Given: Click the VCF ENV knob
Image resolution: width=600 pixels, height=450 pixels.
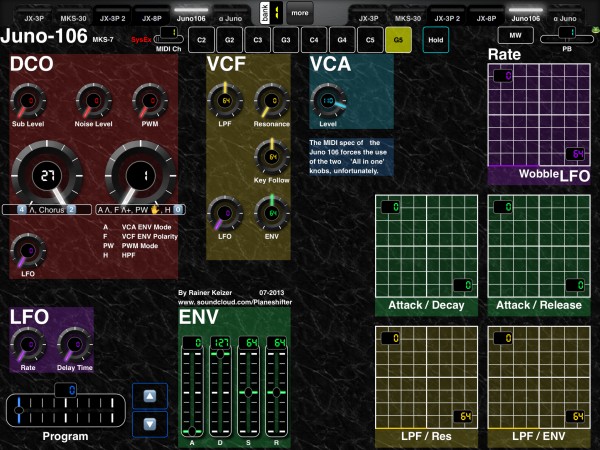Looking at the screenshot, I should click(x=272, y=214).
